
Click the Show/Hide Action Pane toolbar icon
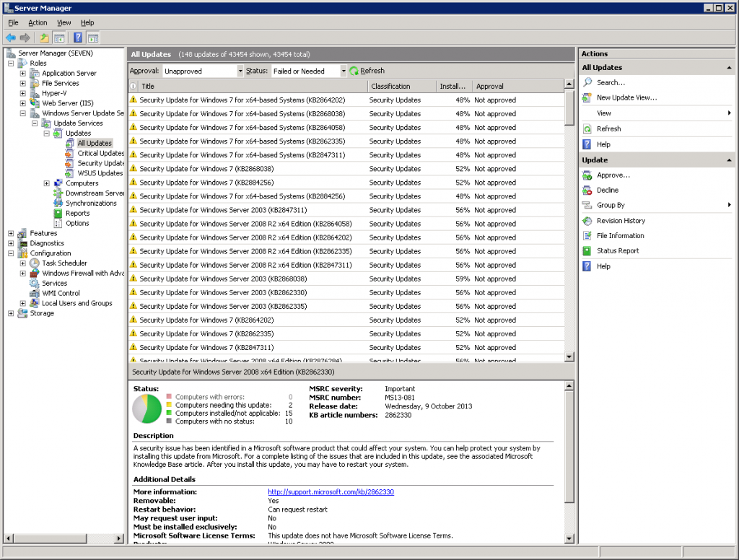[x=93, y=38]
